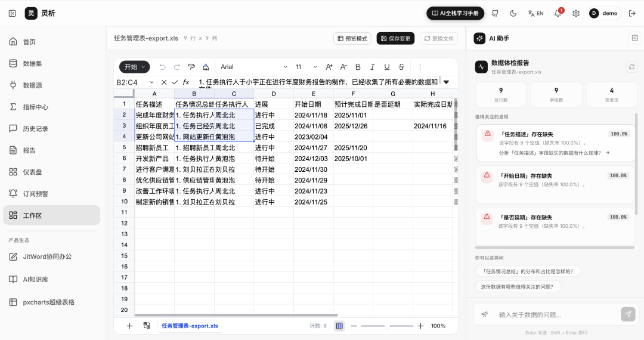Toggle bold formatting
The image size is (644, 340).
358,67
